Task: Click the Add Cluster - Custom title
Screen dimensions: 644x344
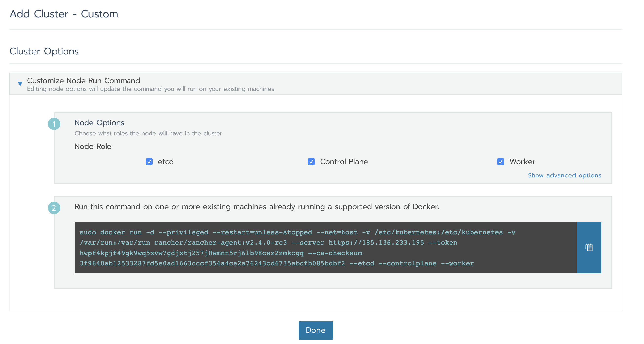Action: 64,14
